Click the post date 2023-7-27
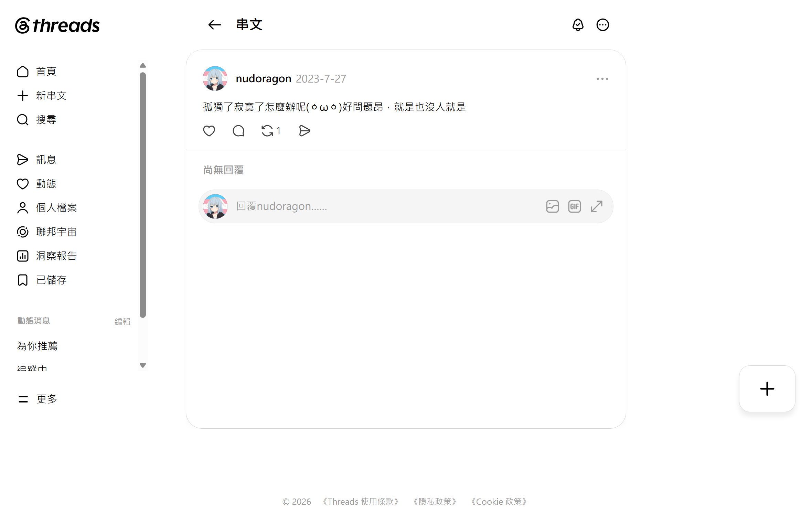 click(321, 79)
